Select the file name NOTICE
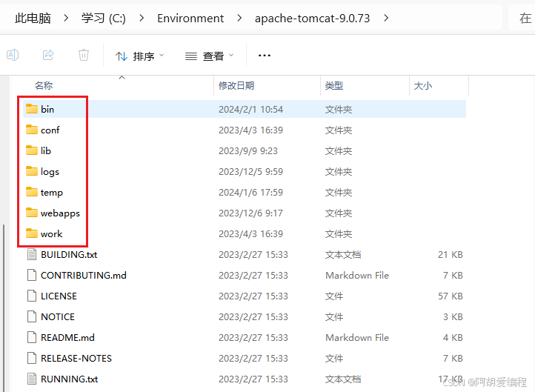The width and height of the screenshot is (535, 392). pos(58,316)
